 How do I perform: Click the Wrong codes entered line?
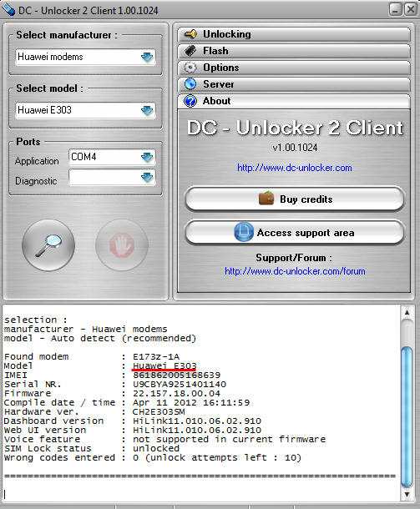pos(153,458)
